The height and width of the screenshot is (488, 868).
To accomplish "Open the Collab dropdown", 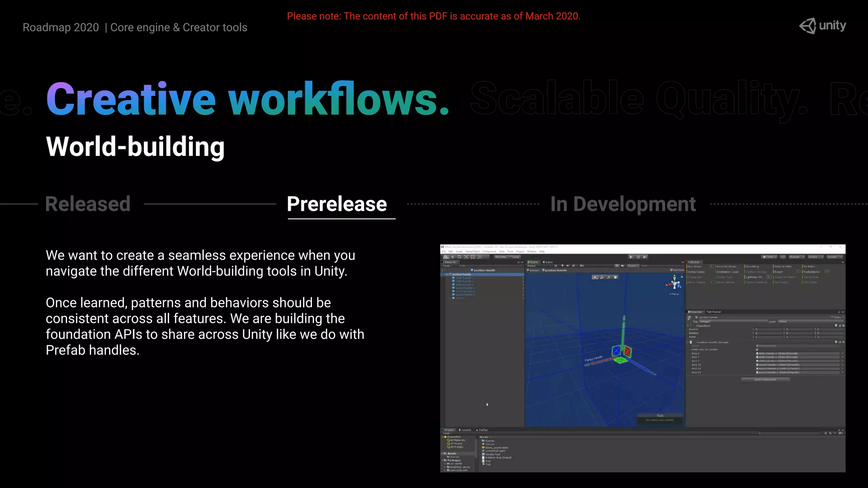I will 769,257.
